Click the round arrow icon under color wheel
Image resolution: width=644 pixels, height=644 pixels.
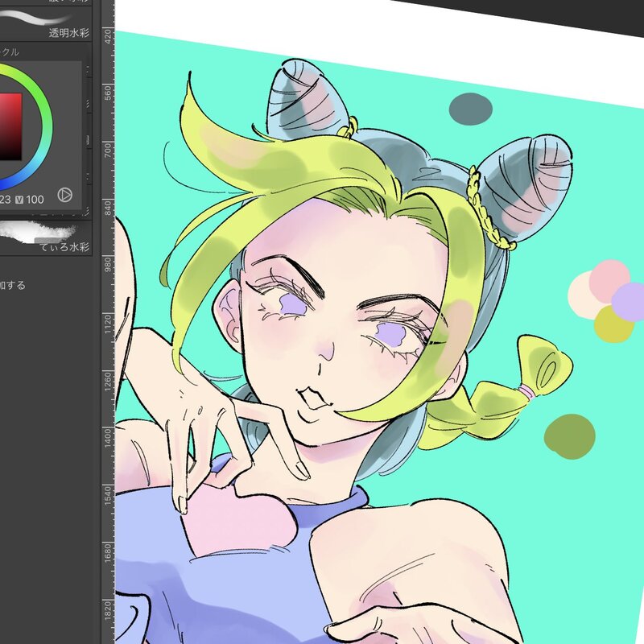pyautogui.click(x=65, y=195)
